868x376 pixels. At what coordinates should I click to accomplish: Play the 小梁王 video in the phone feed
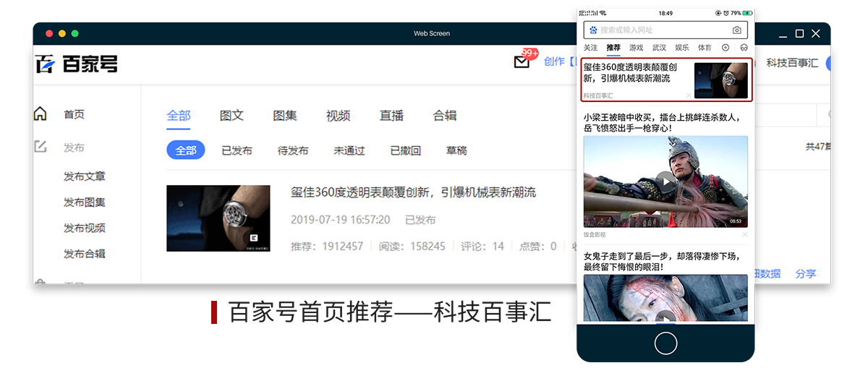[665, 181]
